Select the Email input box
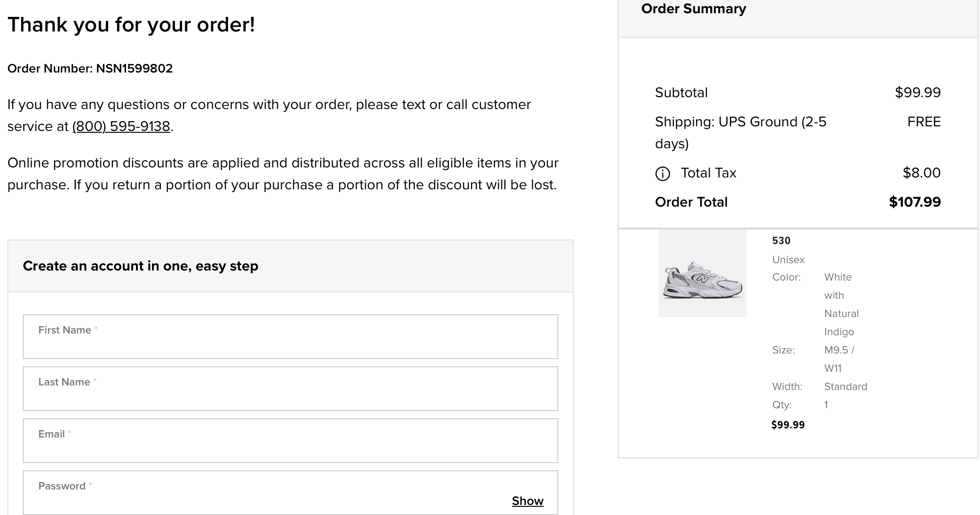 [x=290, y=441]
